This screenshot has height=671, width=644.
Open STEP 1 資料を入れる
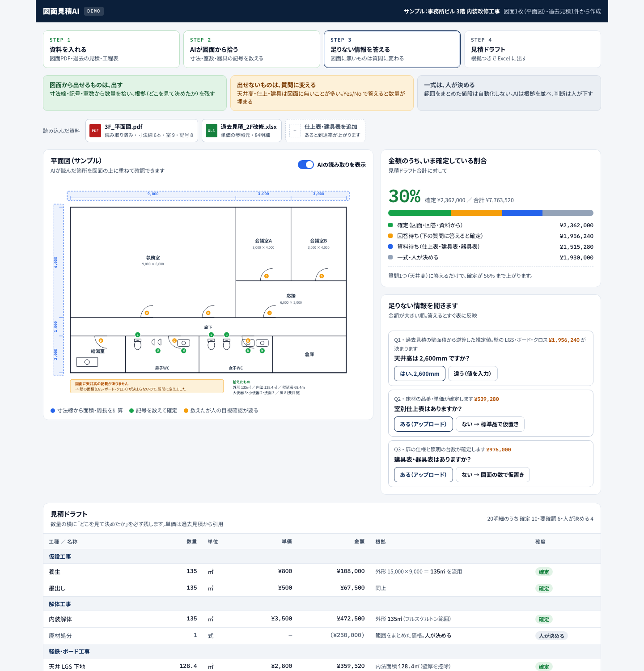tap(111, 49)
